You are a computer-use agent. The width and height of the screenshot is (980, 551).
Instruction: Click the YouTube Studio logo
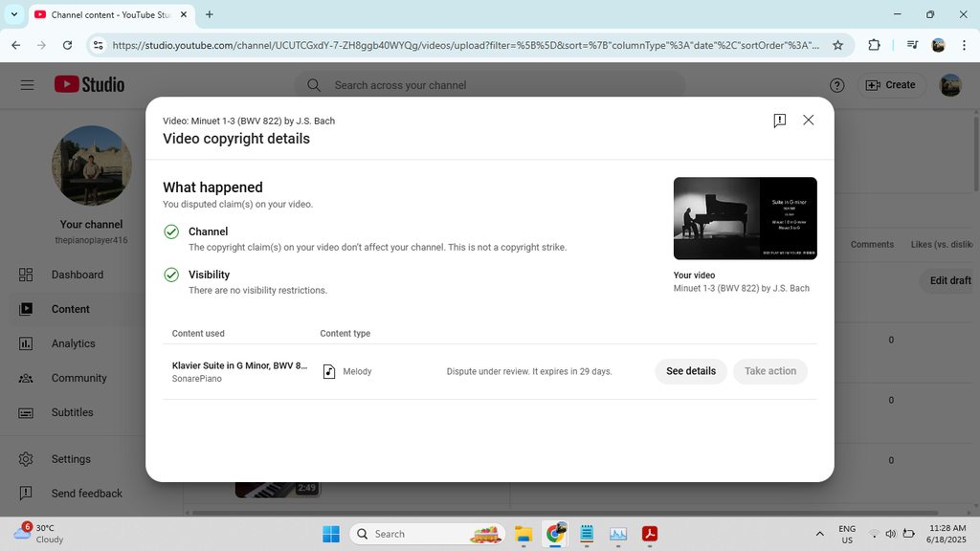[89, 84]
